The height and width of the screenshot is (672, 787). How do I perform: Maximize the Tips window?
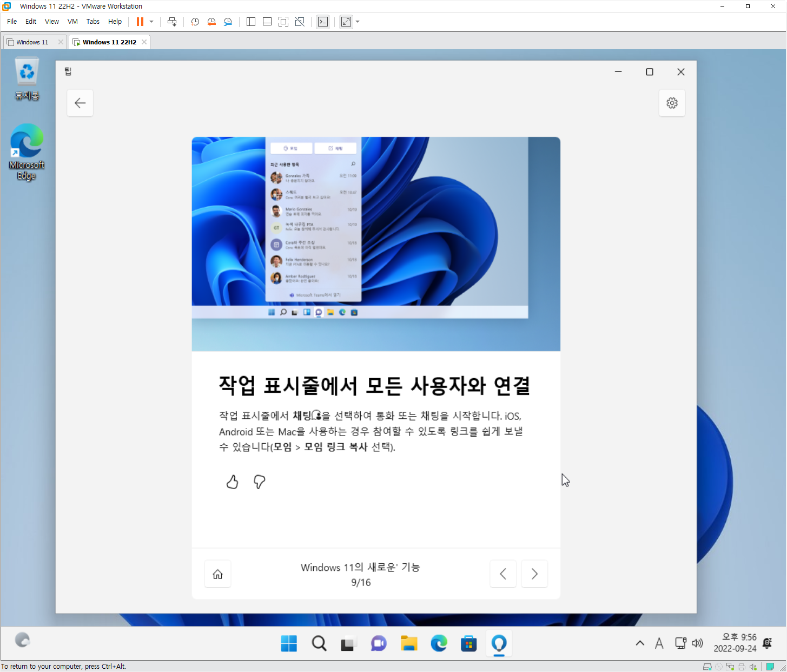(650, 72)
